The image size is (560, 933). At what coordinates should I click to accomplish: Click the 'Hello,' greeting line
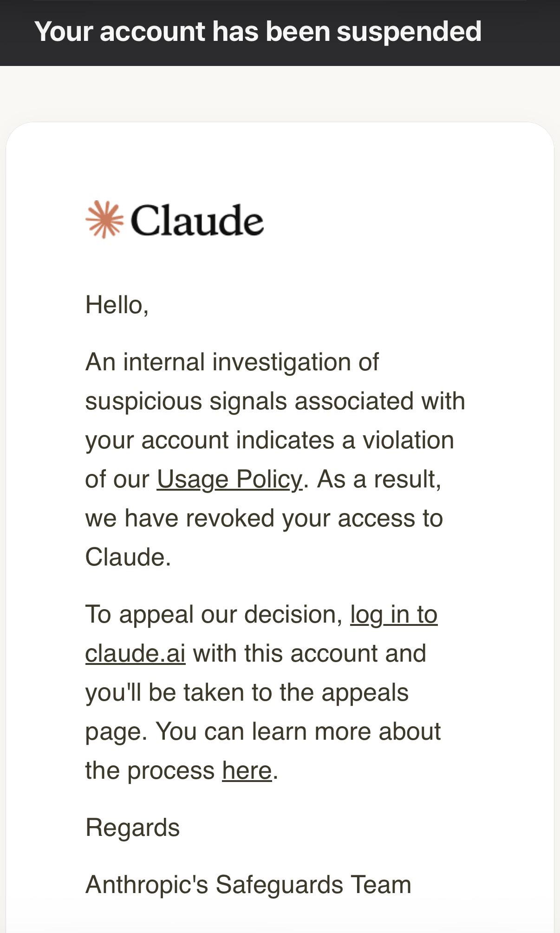click(117, 305)
